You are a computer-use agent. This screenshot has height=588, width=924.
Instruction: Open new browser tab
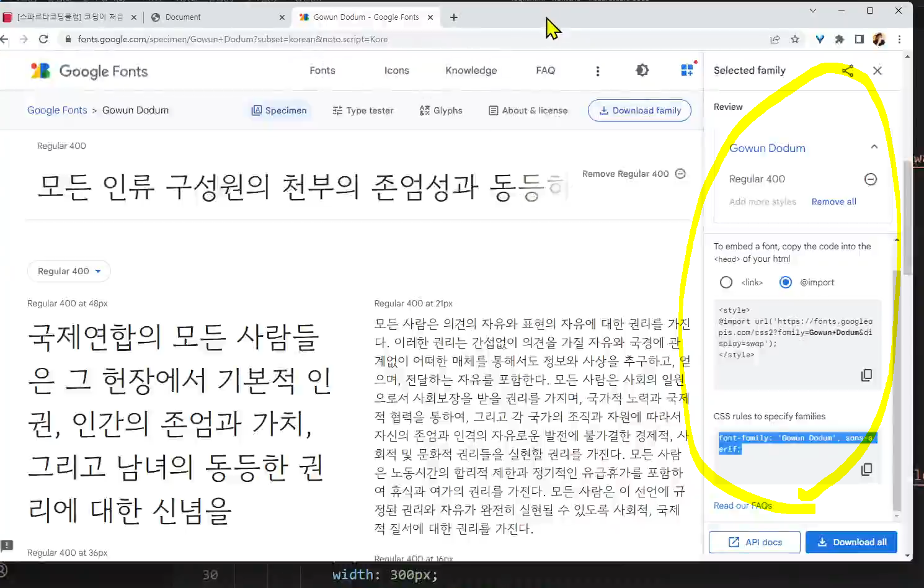coord(454,17)
